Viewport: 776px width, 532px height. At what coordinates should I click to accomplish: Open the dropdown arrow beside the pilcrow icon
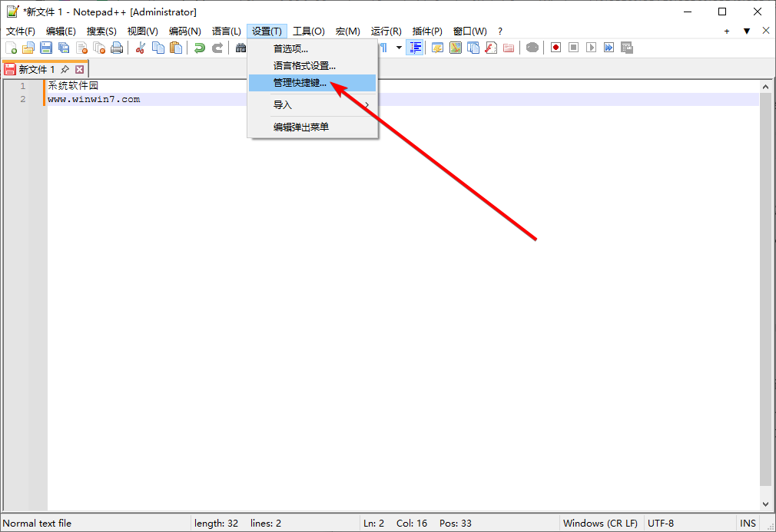tap(399, 48)
